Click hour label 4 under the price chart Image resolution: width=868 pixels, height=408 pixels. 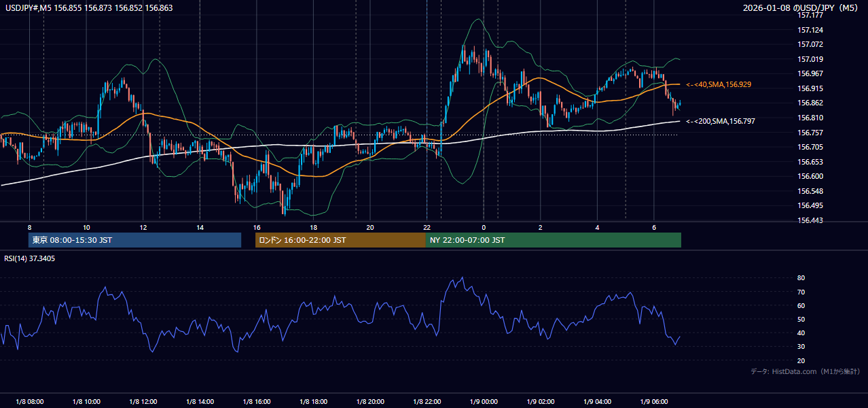tap(597, 227)
